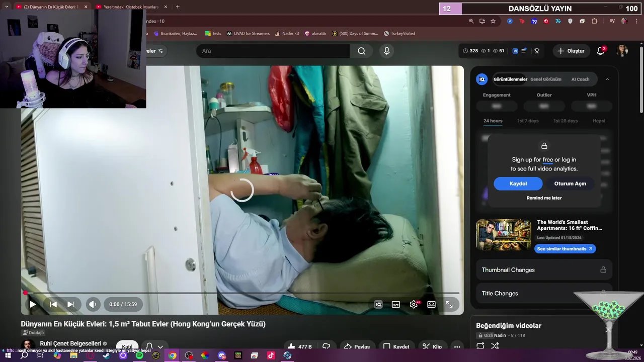The height and width of the screenshot is (362, 644).
Task: Click See similar thumbnails button
Action: pyautogui.click(x=565, y=249)
